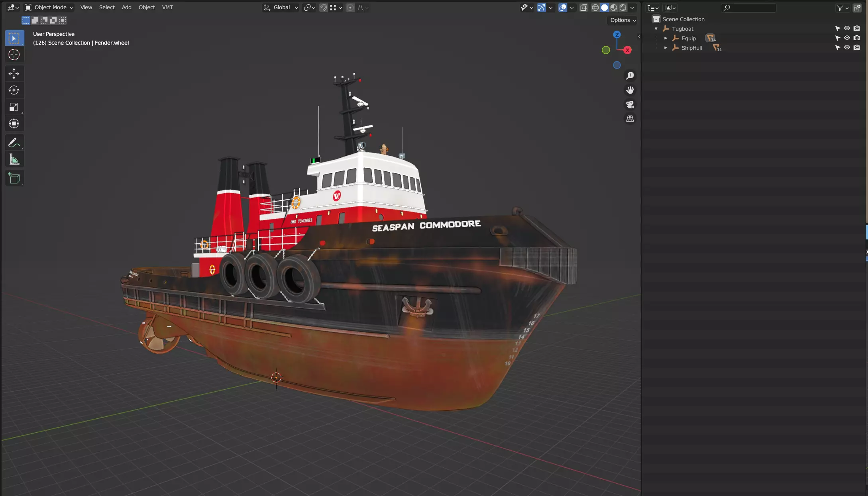
Task: Click the viewport zoom magnifier icon
Action: [630, 76]
